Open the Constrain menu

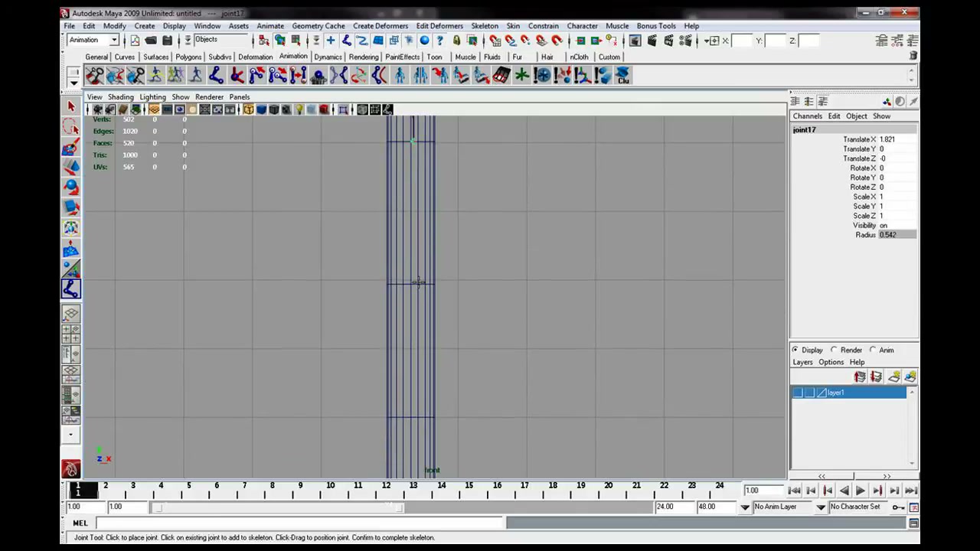tap(544, 26)
